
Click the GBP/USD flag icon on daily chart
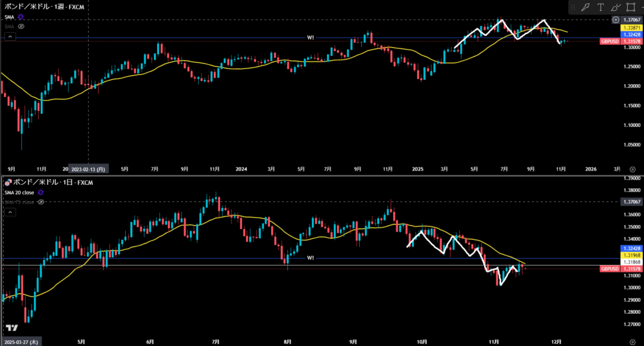coord(8,182)
